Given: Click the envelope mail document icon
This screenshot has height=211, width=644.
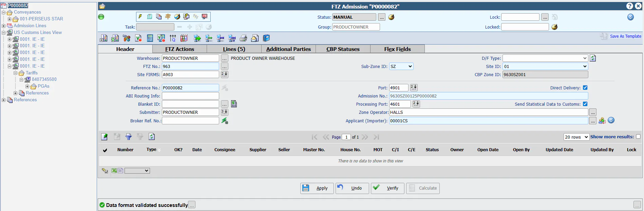Looking at the screenshot, I should point(255,38).
